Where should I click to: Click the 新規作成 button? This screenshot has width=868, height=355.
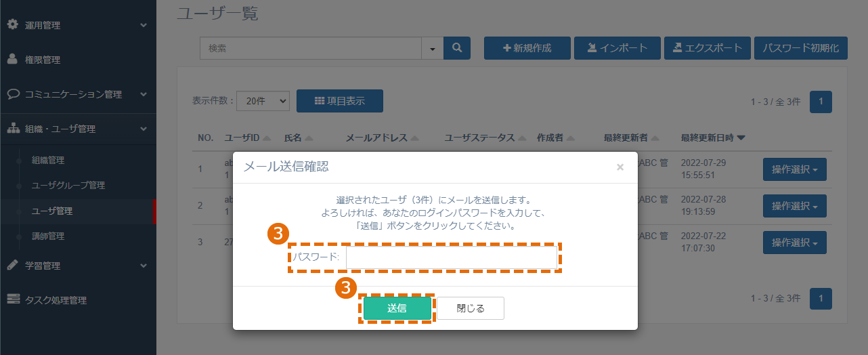(527, 48)
